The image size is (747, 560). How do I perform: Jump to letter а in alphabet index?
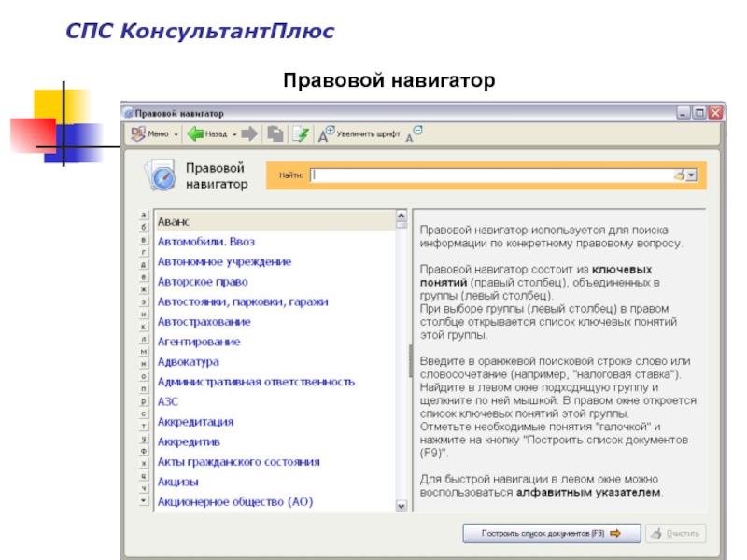(144, 216)
